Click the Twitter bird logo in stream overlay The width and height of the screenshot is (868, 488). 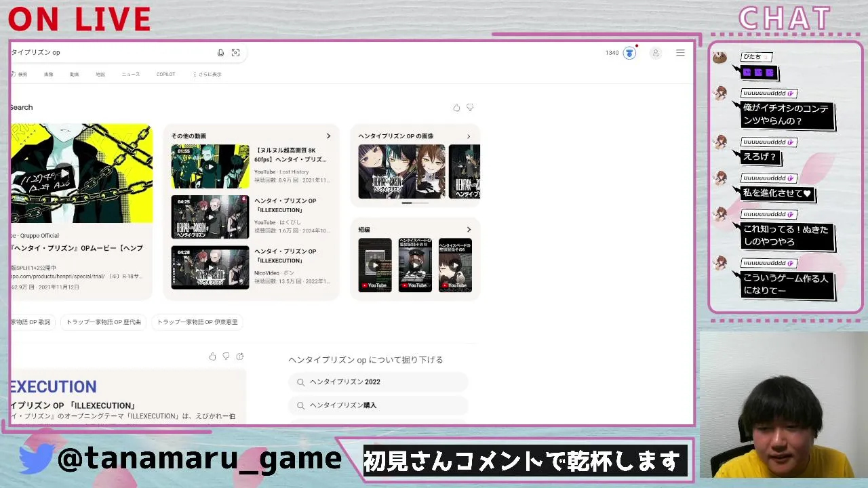pyautogui.click(x=35, y=459)
